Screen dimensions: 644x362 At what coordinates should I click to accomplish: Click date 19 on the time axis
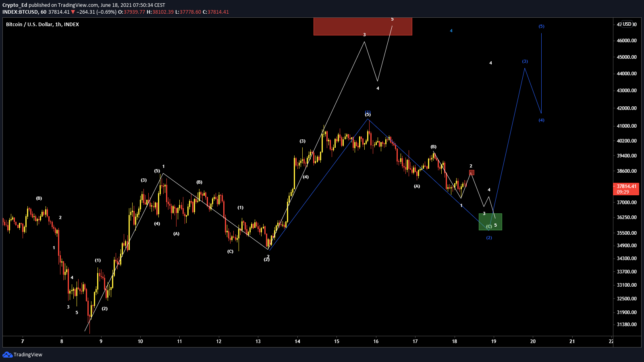494,341
